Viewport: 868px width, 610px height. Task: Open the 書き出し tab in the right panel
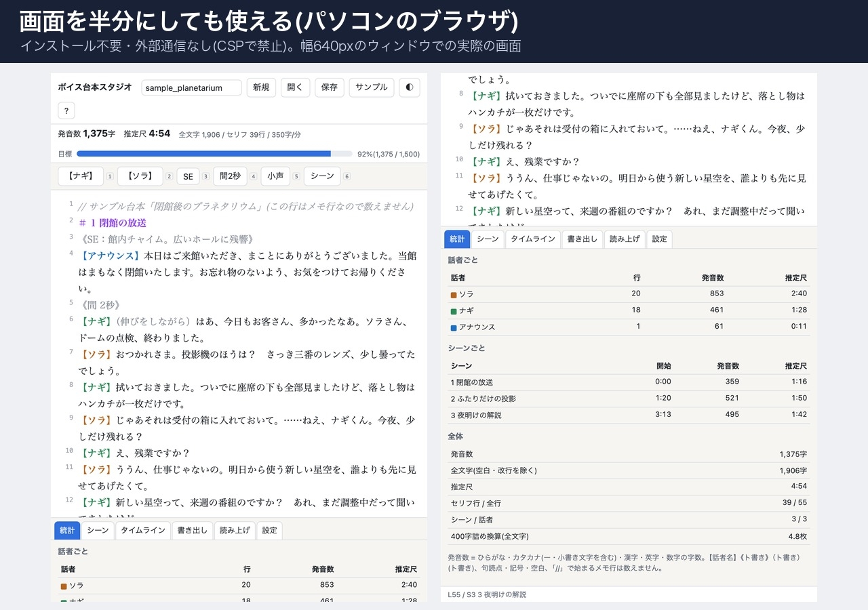(x=583, y=239)
